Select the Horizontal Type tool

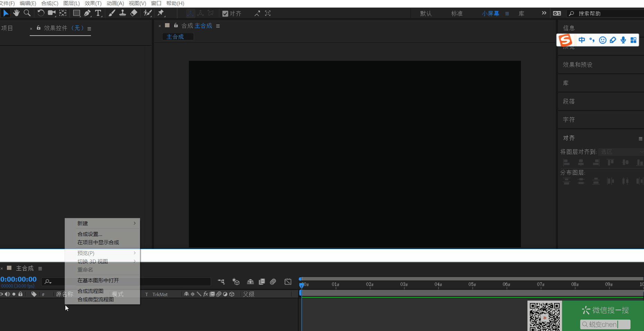coord(98,13)
